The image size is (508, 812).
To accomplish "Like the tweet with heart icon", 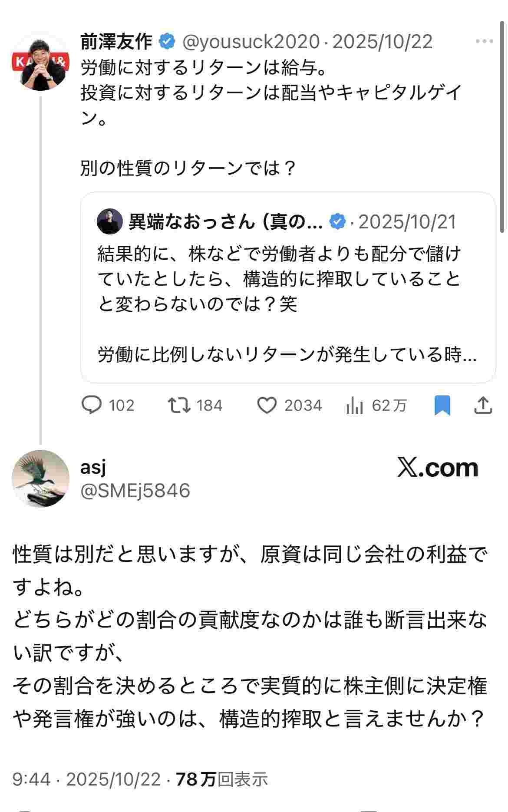I will [267, 406].
